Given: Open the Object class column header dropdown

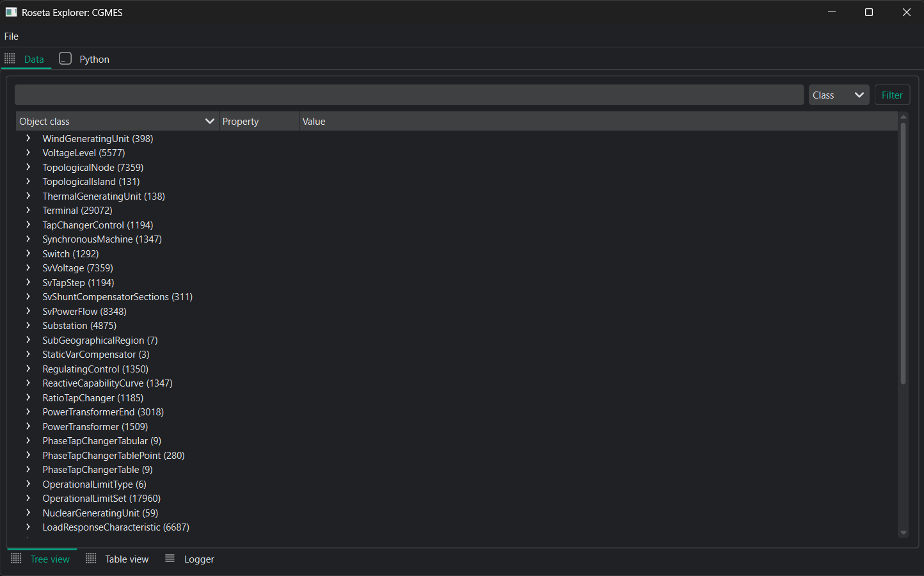Looking at the screenshot, I should tap(210, 121).
